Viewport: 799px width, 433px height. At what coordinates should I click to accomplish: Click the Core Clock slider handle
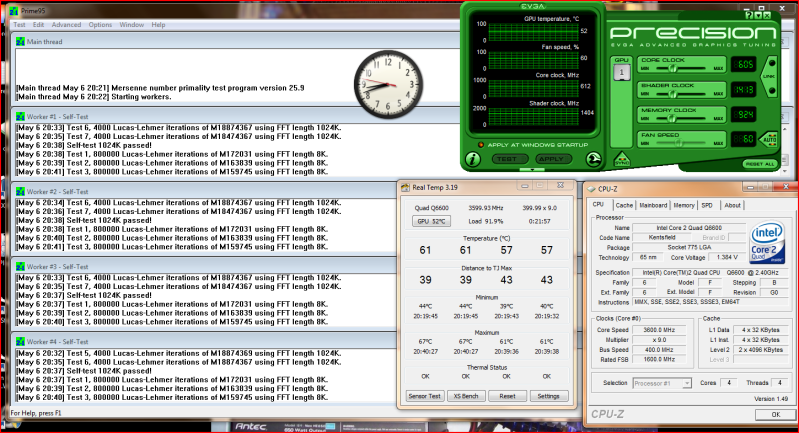pos(673,68)
